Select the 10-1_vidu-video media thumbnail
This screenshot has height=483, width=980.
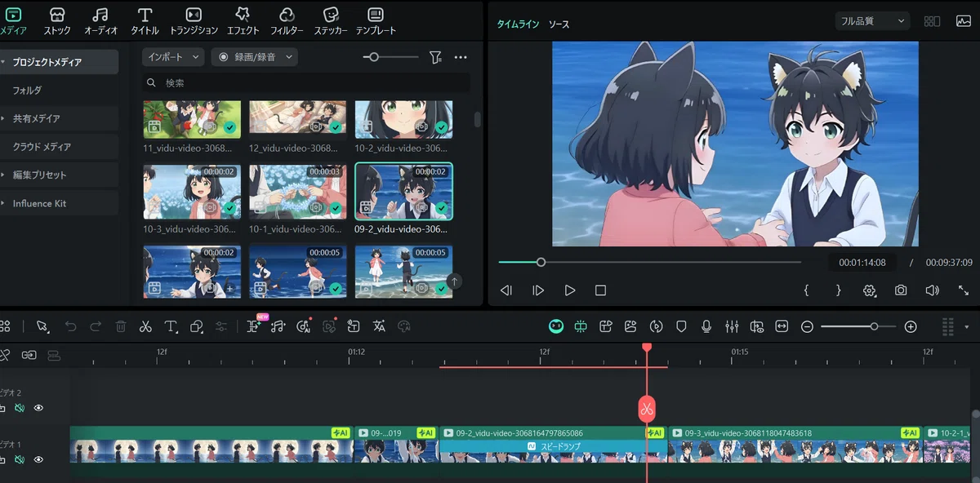pyautogui.click(x=297, y=192)
